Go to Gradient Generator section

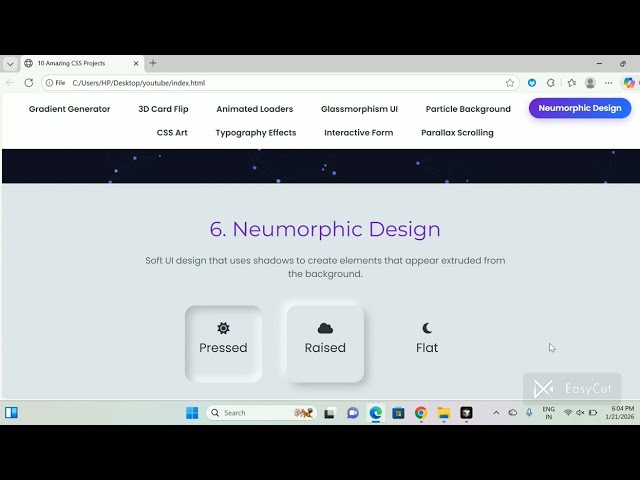(69, 109)
